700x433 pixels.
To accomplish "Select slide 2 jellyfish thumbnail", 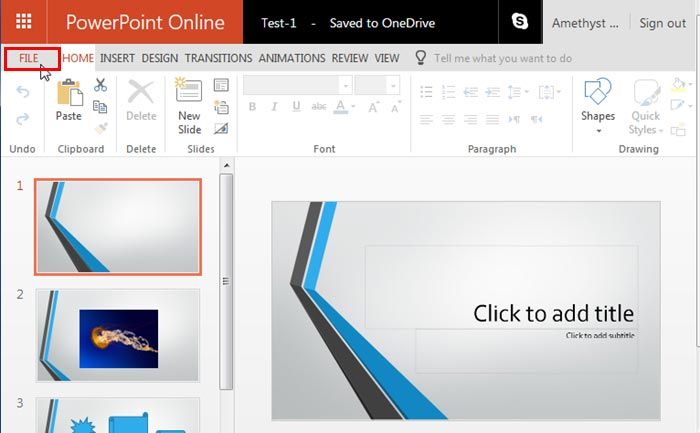I will (x=118, y=336).
